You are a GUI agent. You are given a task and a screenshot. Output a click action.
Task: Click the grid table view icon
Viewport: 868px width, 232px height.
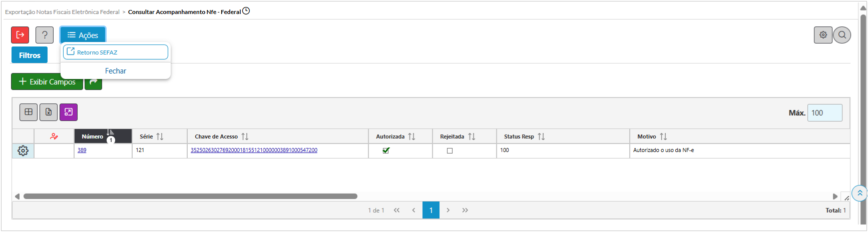click(x=29, y=112)
